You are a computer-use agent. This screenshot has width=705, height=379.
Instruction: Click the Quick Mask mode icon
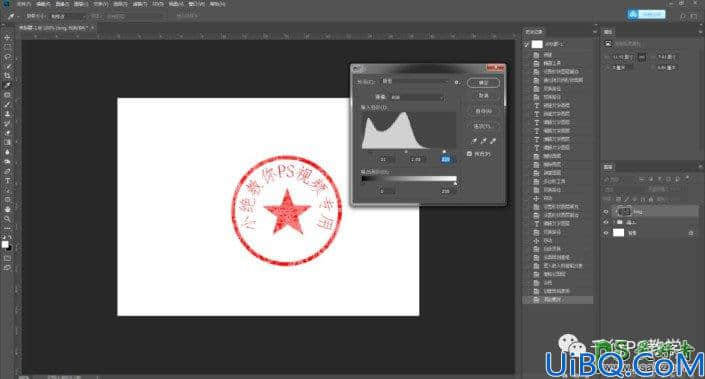7,259
